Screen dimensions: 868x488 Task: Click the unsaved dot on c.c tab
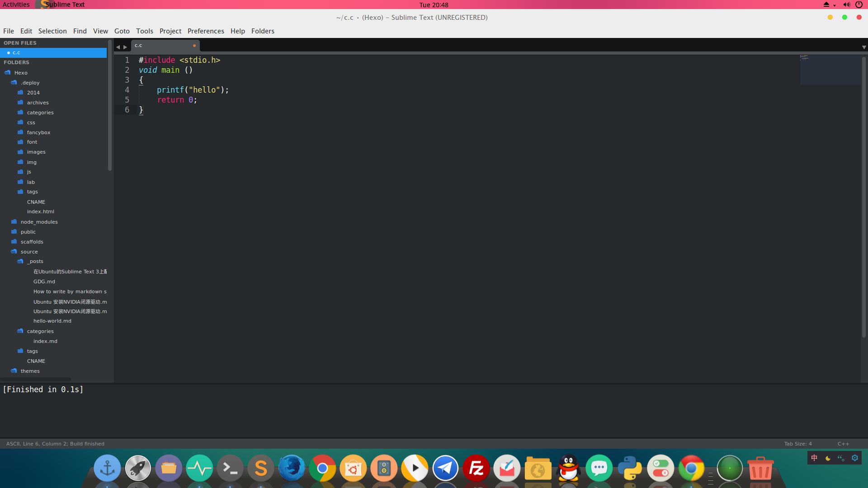tap(194, 46)
